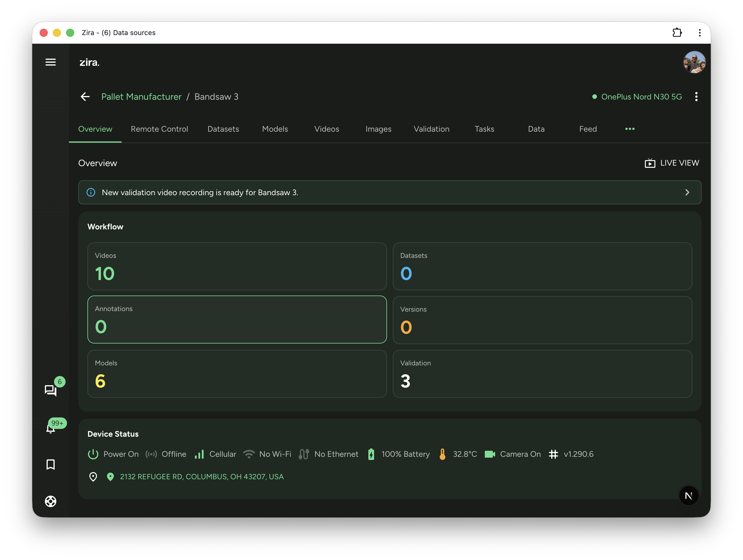Image resolution: width=743 pixels, height=560 pixels.
Task: Click the Power On status icon
Action: coord(93,454)
